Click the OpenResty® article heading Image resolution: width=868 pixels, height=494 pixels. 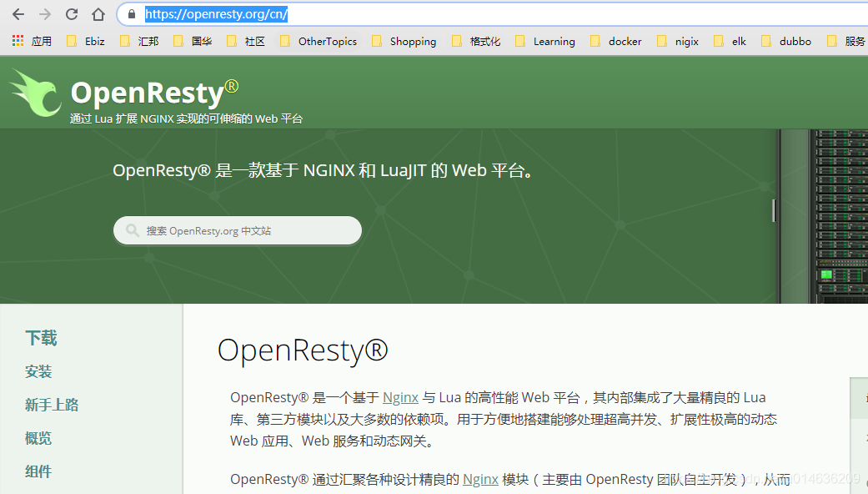pos(303,350)
